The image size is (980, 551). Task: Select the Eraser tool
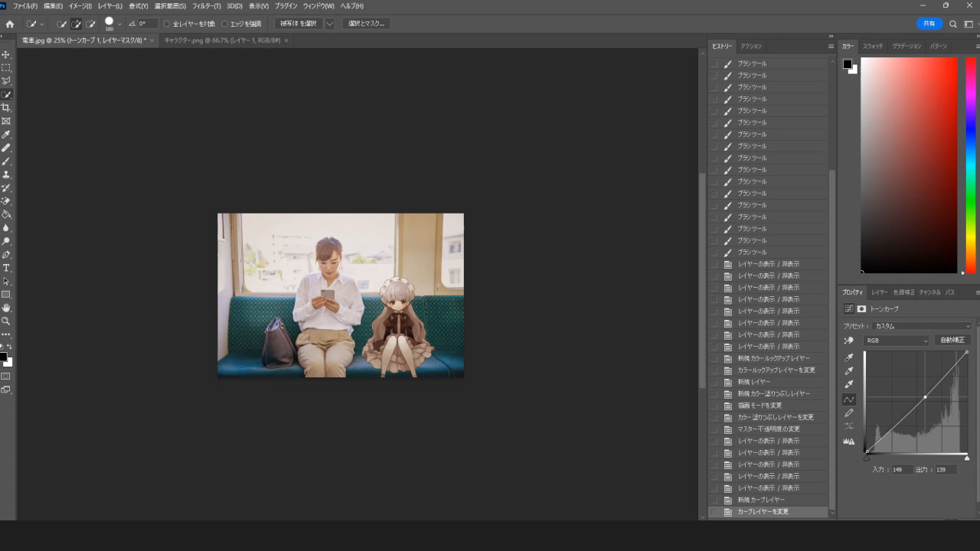coord(6,201)
